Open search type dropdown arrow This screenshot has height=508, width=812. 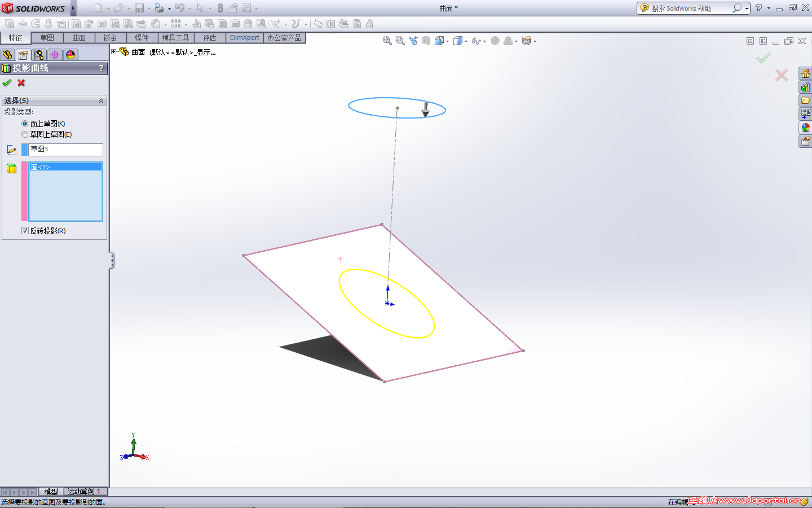pos(747,8)
